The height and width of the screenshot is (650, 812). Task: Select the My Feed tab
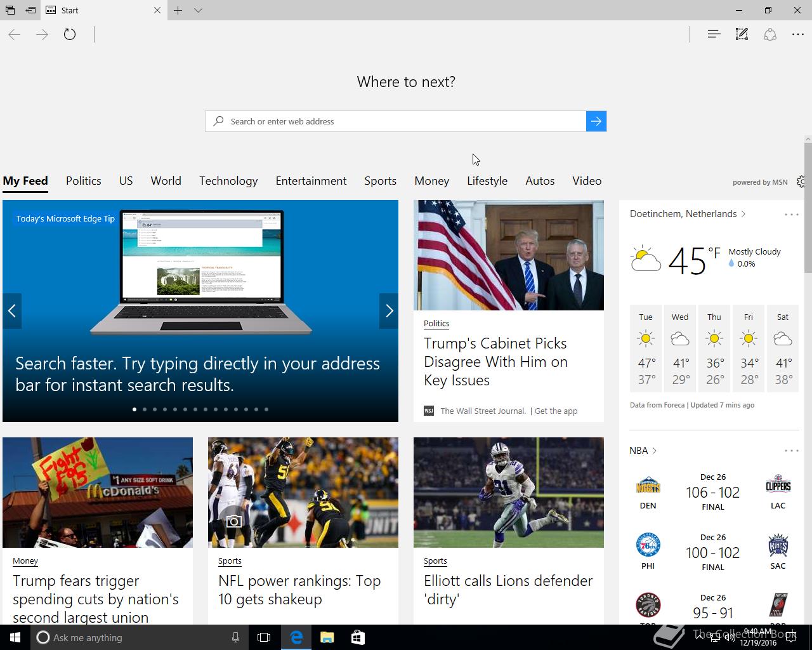tap(25, 181)
